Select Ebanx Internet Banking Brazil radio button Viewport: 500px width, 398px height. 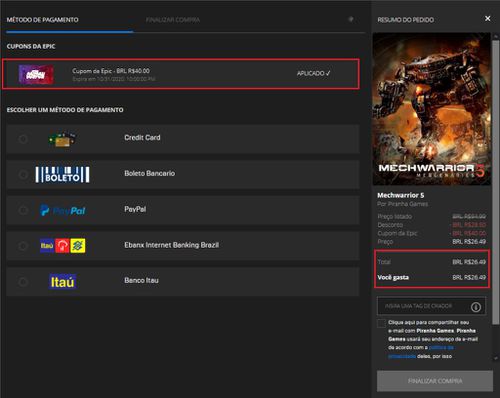(23, 246)
